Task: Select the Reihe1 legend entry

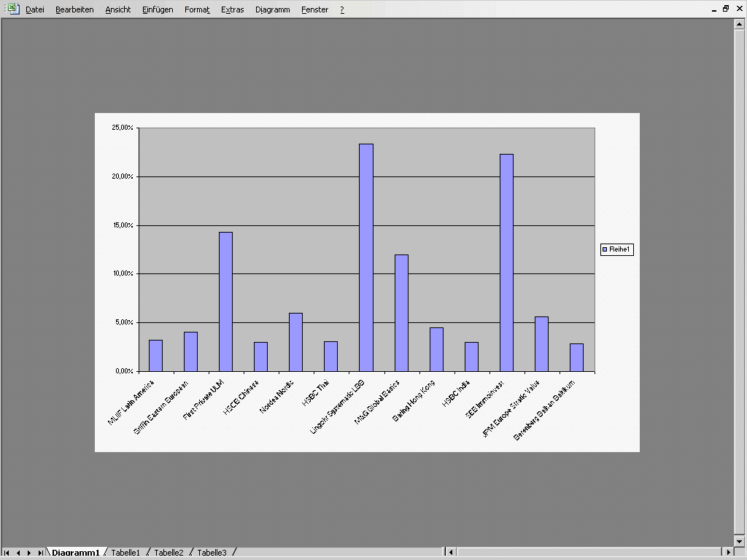Action: [x=617, y=249]
